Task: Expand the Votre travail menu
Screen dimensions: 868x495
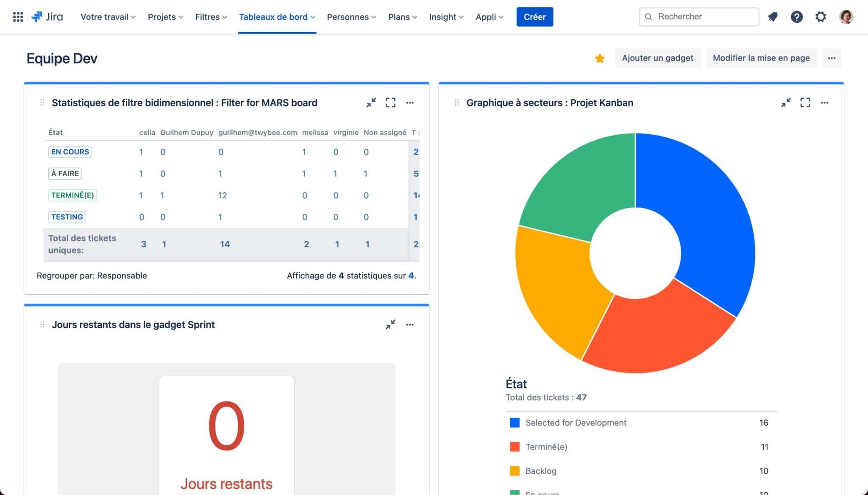Action: [108, 17]
